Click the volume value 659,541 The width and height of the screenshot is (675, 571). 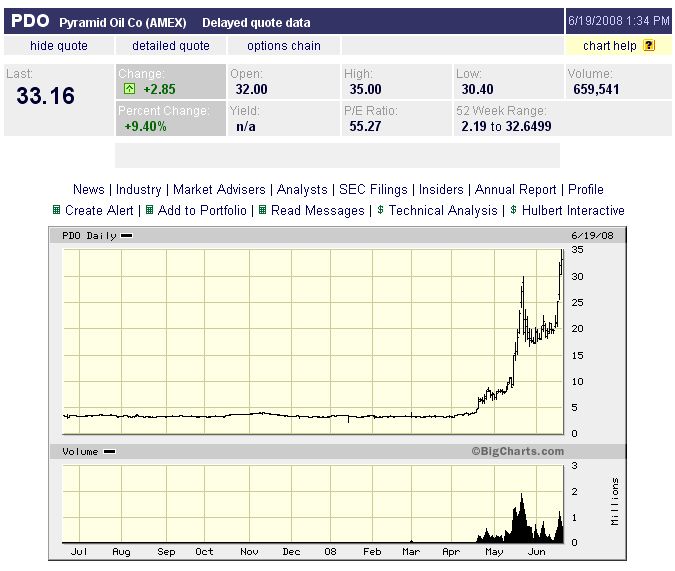(x=596, y=89)
